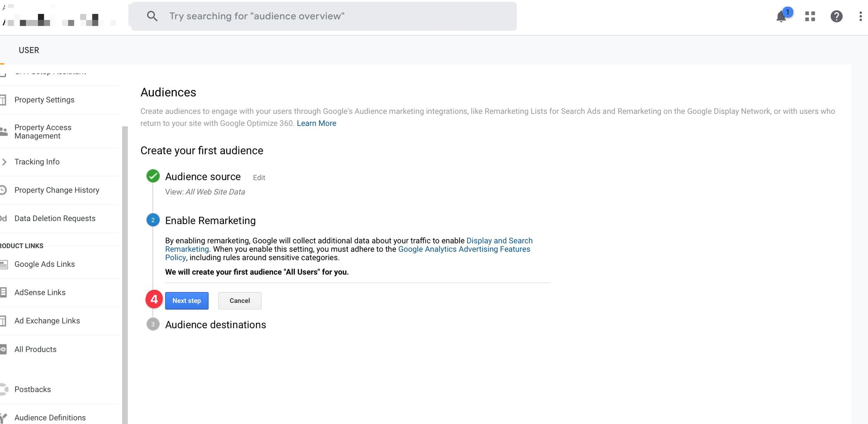Screen dimensions: 868x424
Task: Click the Google Ads Links icon
Action: [x=4, y=264]
